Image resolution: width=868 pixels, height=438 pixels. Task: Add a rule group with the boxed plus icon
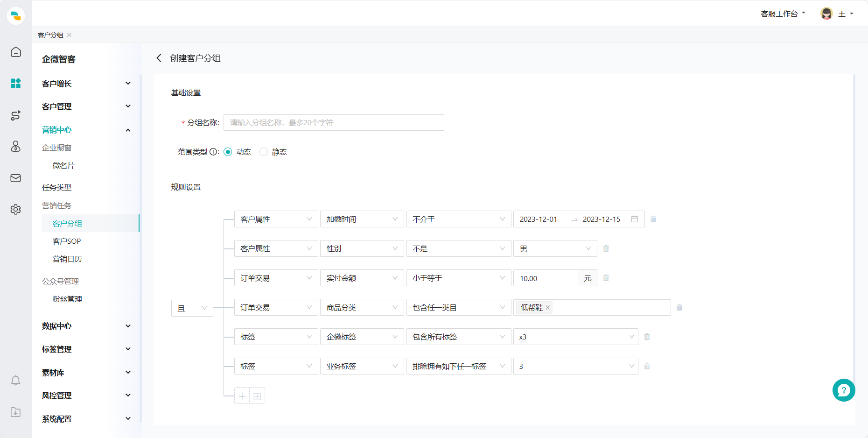click(257, 396)
